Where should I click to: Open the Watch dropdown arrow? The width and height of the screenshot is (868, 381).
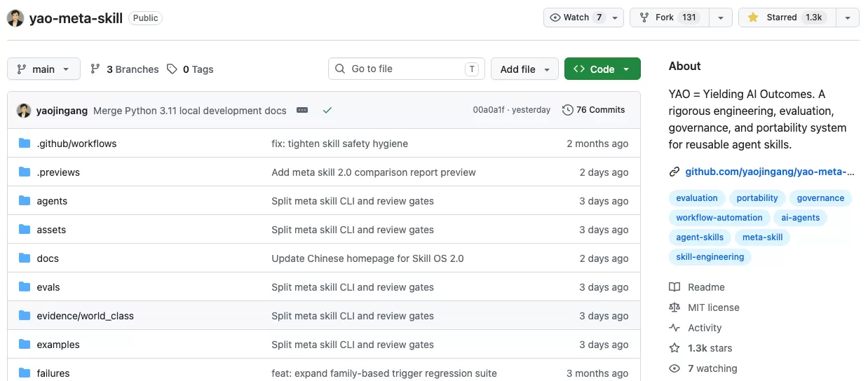coord(615,18)
